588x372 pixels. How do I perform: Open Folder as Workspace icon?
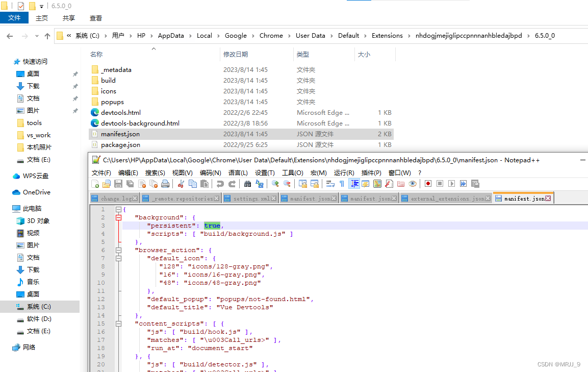pos(401,184)
